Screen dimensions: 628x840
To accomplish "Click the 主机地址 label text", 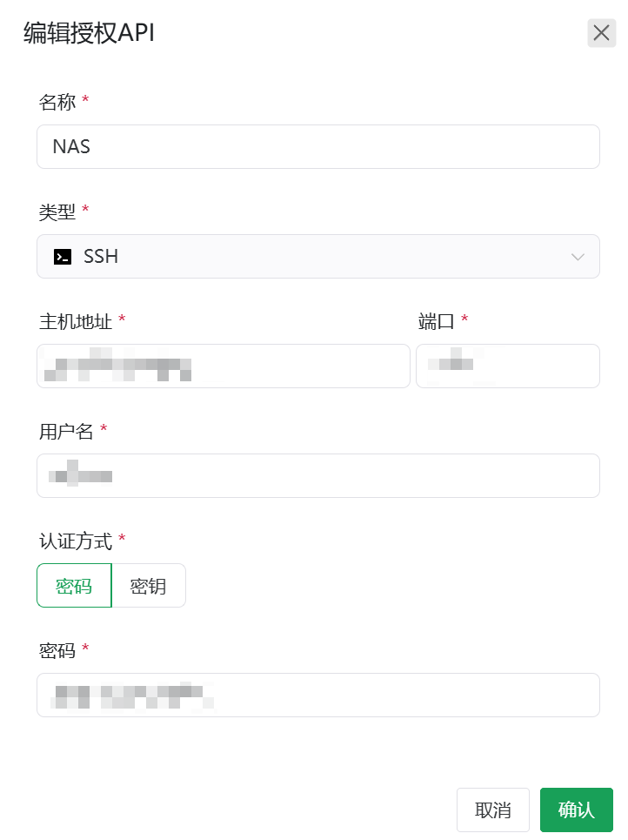I will (x=76, y=321).
